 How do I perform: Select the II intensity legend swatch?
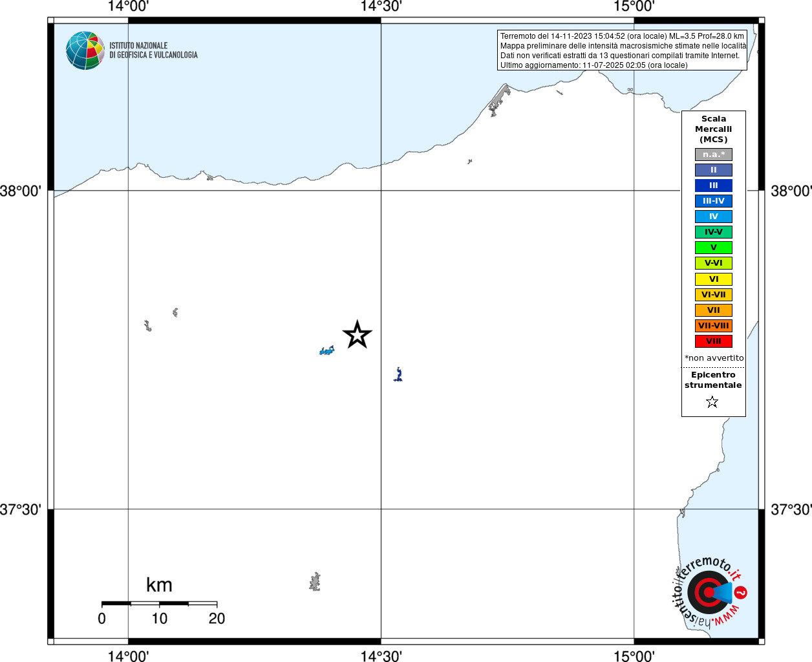[x=714, y=170]
